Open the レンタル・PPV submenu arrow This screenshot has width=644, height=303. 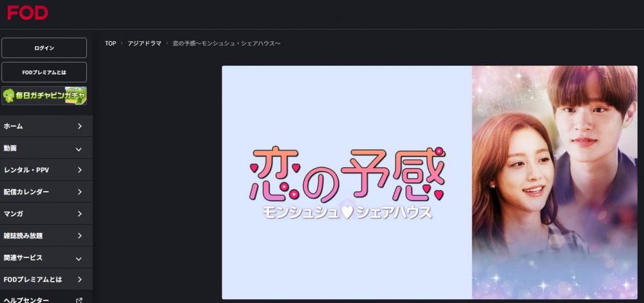(80, 170)
